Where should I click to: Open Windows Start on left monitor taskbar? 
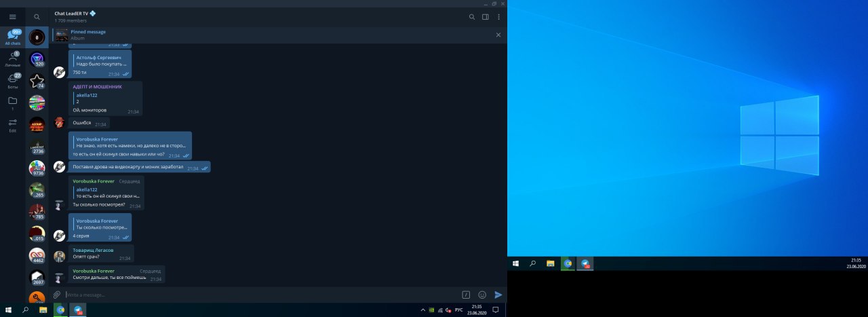pyautogui.click(x=9, y=310)
